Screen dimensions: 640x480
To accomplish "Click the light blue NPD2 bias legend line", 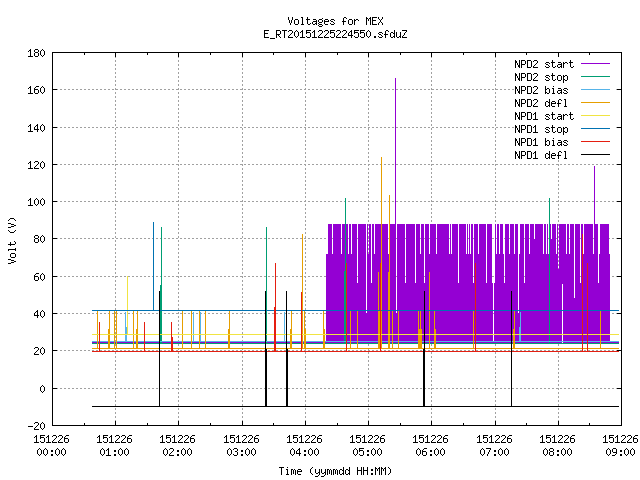I will [595, 90].
